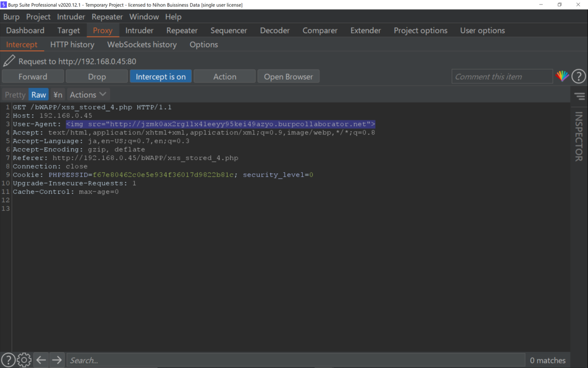Viewport: 588px width, 368px height.
Task: Click the Host: 192.168.0.45 header line
Action: [x=52, y=116]
